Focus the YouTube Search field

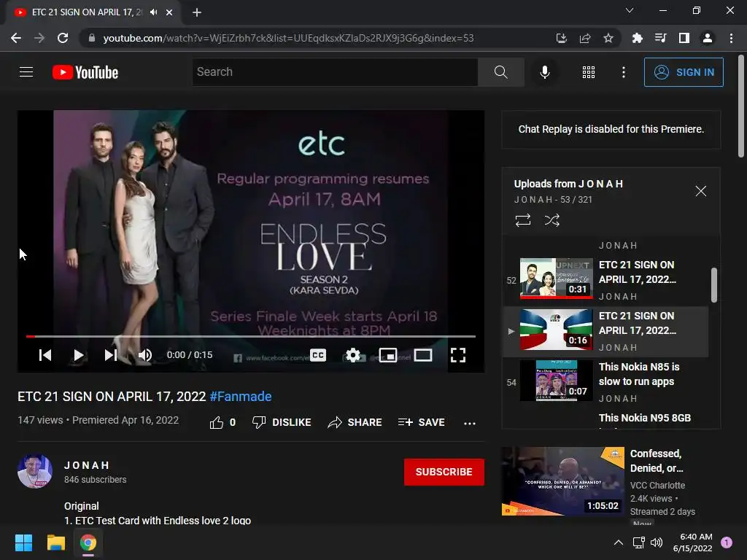click(335, 72)
